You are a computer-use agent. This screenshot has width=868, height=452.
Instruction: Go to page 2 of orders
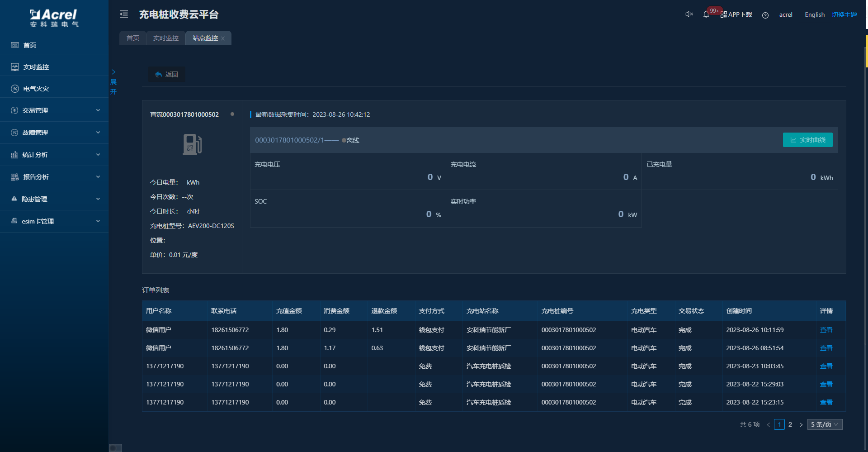tap(790, 424)
